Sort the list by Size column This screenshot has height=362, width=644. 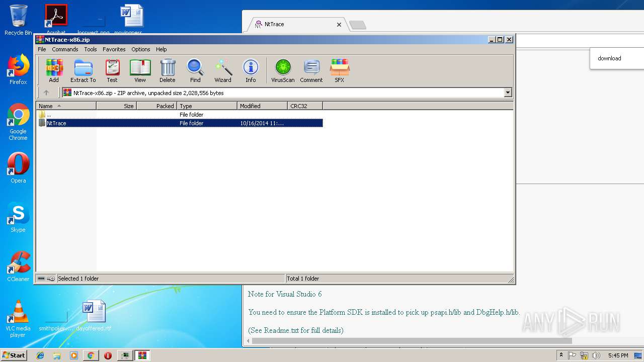(116, 106)
